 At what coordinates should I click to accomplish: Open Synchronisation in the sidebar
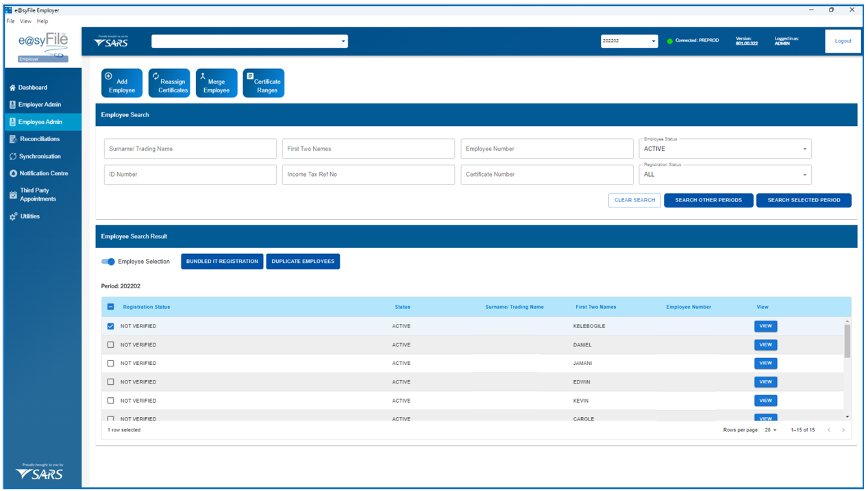tap(39, 156)
